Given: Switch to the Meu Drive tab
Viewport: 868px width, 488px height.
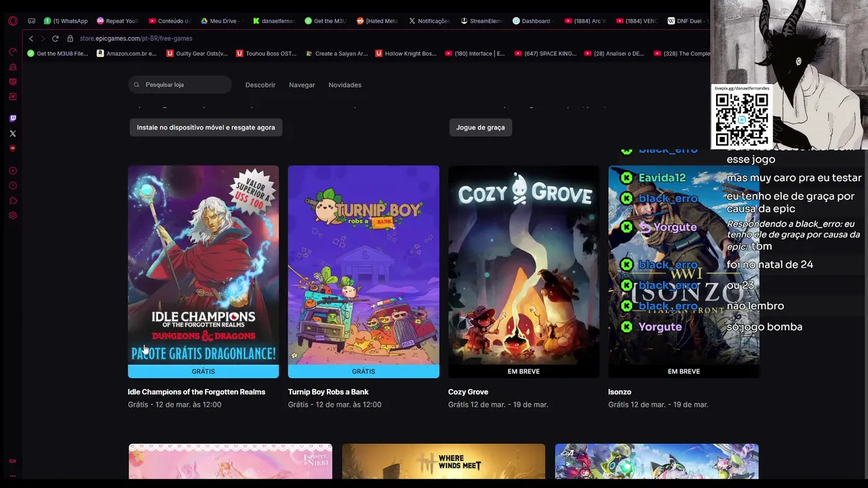Looking at the screenshot, I should pos(220,21).
